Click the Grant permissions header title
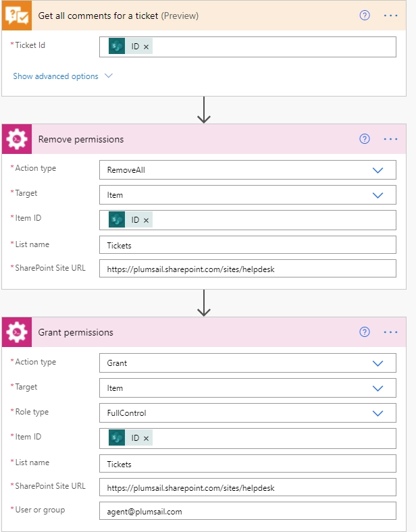The image size is (416, 532). pos(76,332)
